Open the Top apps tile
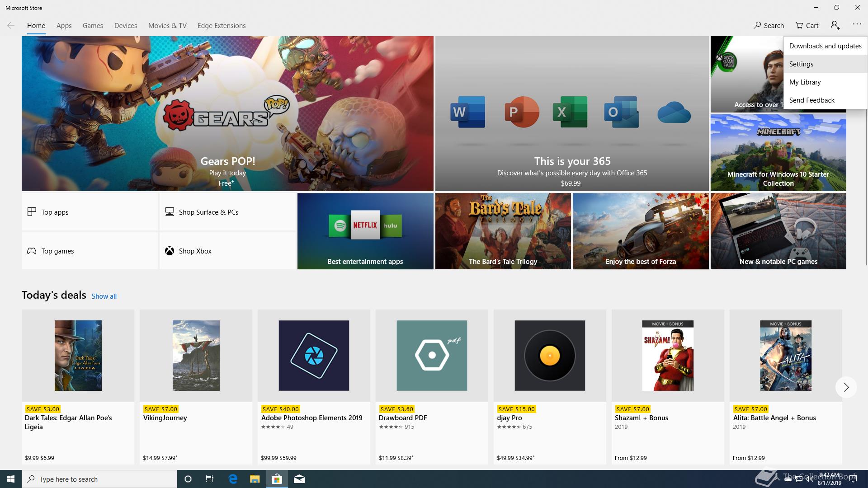Image resolution: width=868 pixels, height=488 pixels. [x=90, y=212]
